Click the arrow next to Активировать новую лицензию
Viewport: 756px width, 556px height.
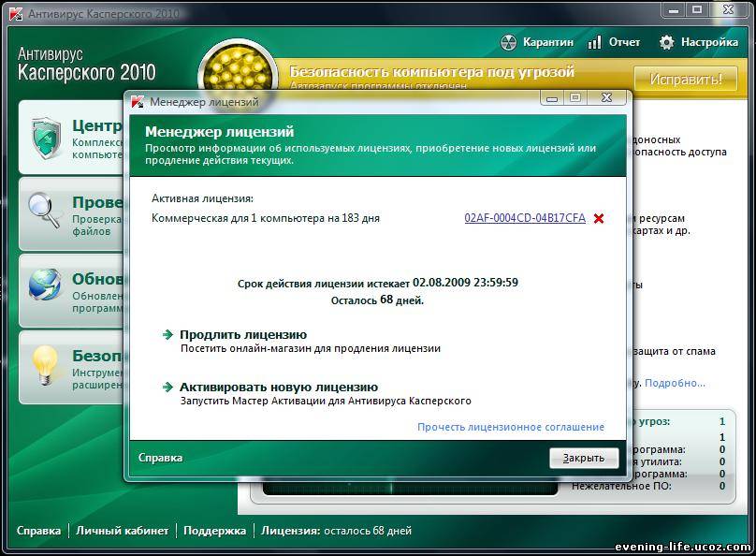point(167,387)
